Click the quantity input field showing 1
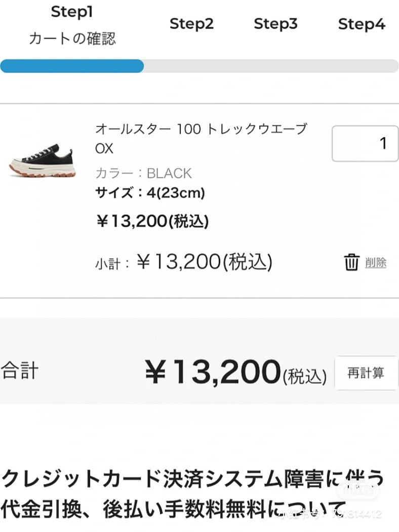Viewport: 399px width, 532px height. 365,143
